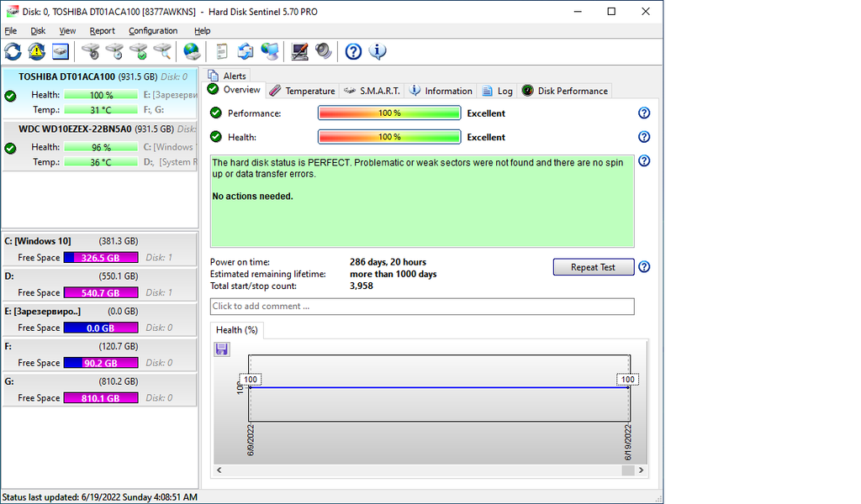Screen dimensions: 861x504
Task: Click the chart scrollbar right arrow
Action: (x=641, y=470)
